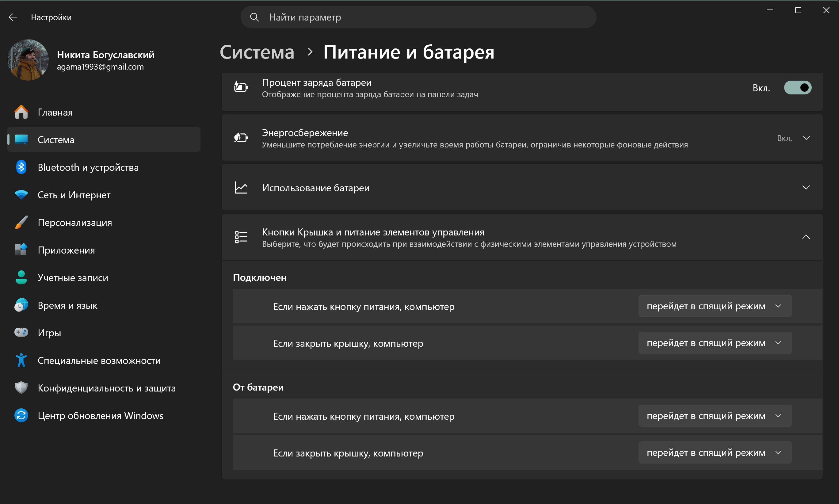Click the battery usage chart icon
Viewport: 839px width, 504px height.
(241, 188)
